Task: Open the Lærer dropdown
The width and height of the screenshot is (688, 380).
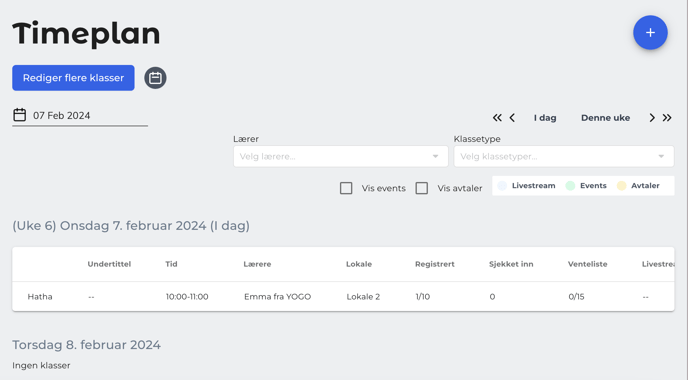Action: (x=340, y=156)
